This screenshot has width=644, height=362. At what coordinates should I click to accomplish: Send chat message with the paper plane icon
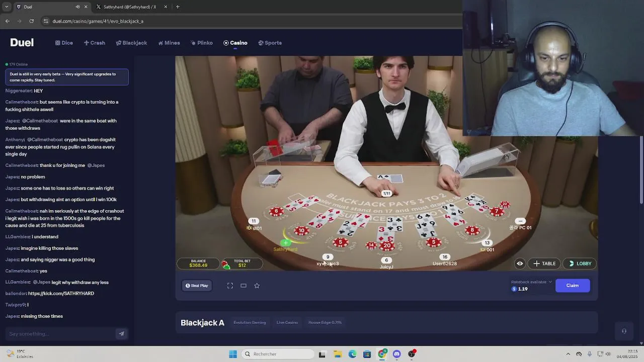click(x=121, y=334)
